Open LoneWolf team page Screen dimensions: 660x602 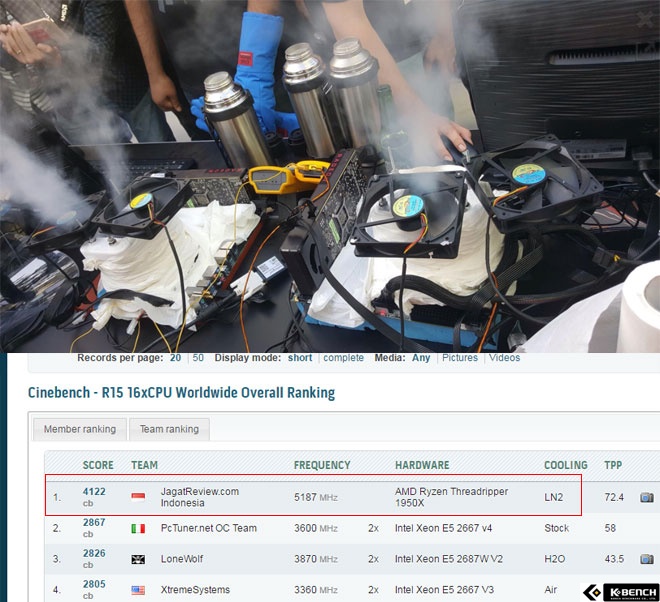click(182, 559)
